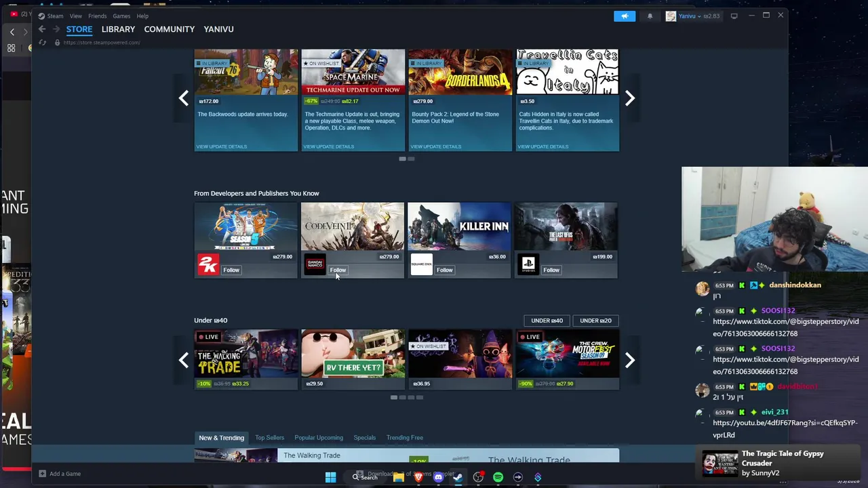Viewport: 868px width, 488px height.
Task: Reload the store page with refresh icon
Action: point(42,43)
